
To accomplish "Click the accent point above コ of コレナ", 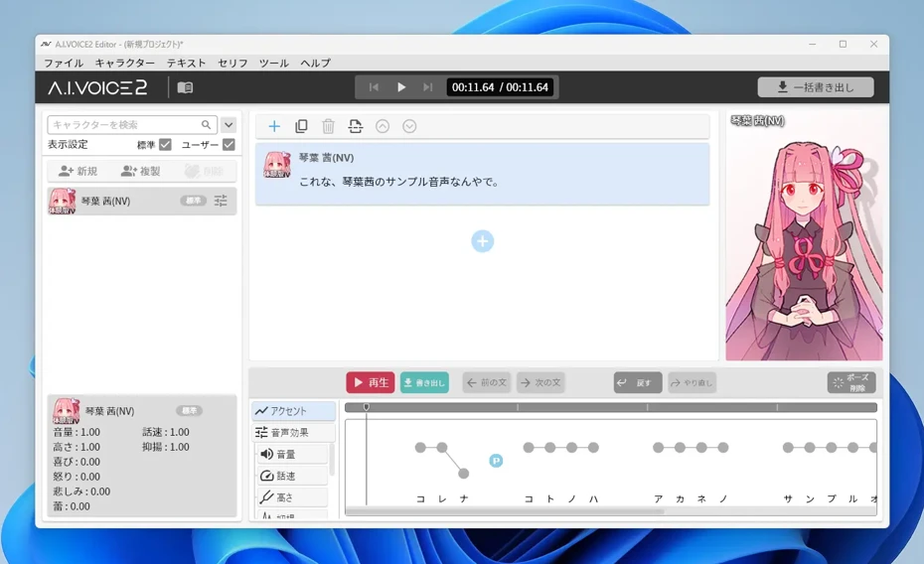I will click(x=420, y=448).
